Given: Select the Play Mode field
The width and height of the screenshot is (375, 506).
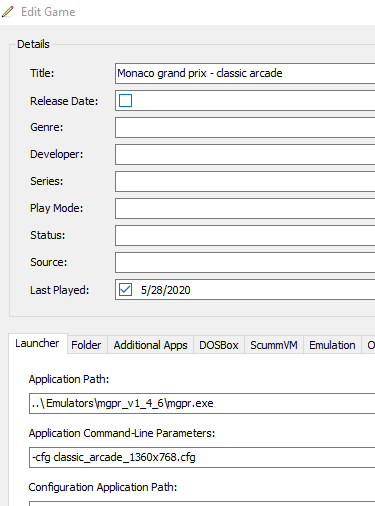Looking at the screenshot, I should (245, 208).
